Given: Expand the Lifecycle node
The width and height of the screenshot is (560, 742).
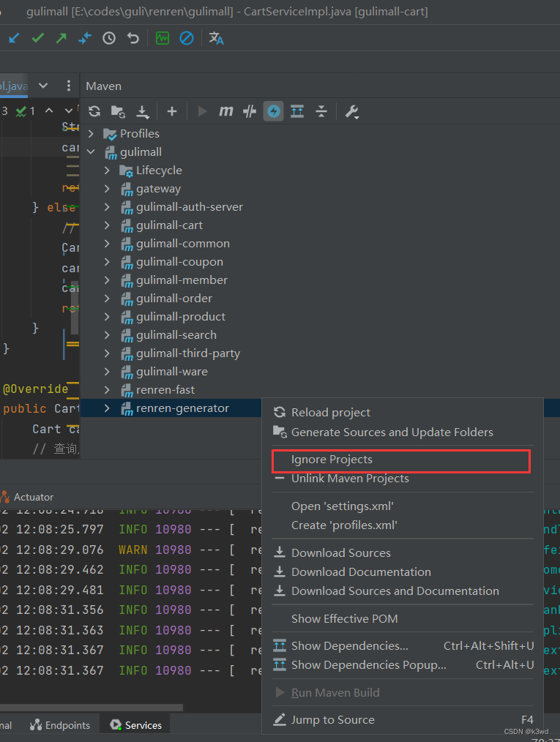Looking at the screenshot, I should (107, 170).
